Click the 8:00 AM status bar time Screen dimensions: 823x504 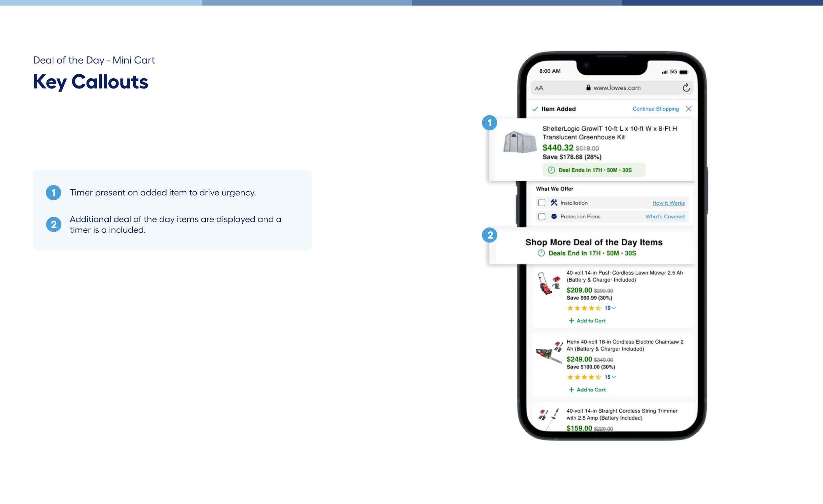tap(550, 71)
